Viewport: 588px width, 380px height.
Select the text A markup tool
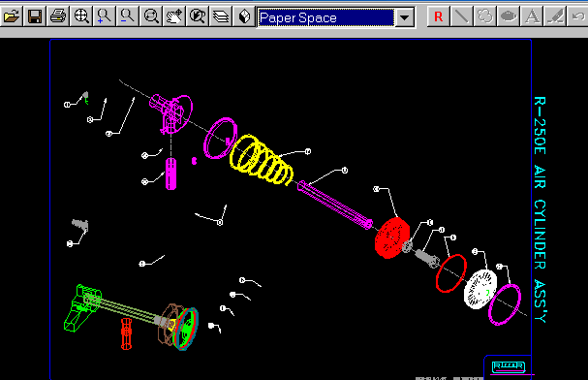click(x=532, y=16)
